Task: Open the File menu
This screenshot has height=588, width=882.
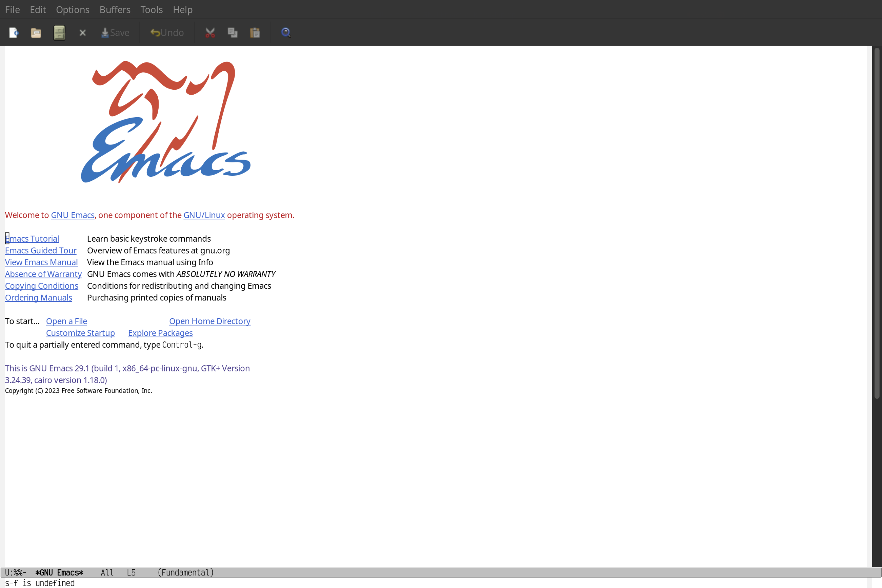Action: pyautogui.click(x=12, y=9)
